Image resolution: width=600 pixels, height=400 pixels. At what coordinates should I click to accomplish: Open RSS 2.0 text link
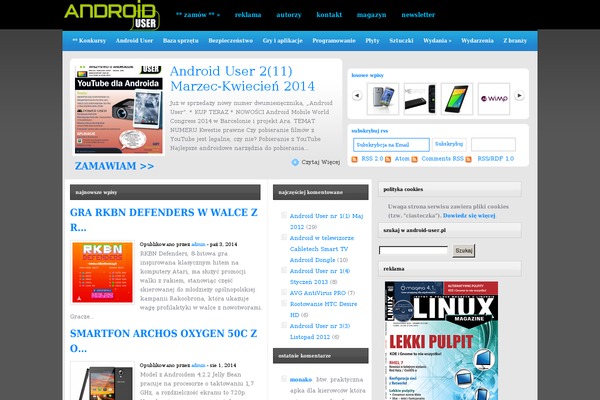point(372,158)
